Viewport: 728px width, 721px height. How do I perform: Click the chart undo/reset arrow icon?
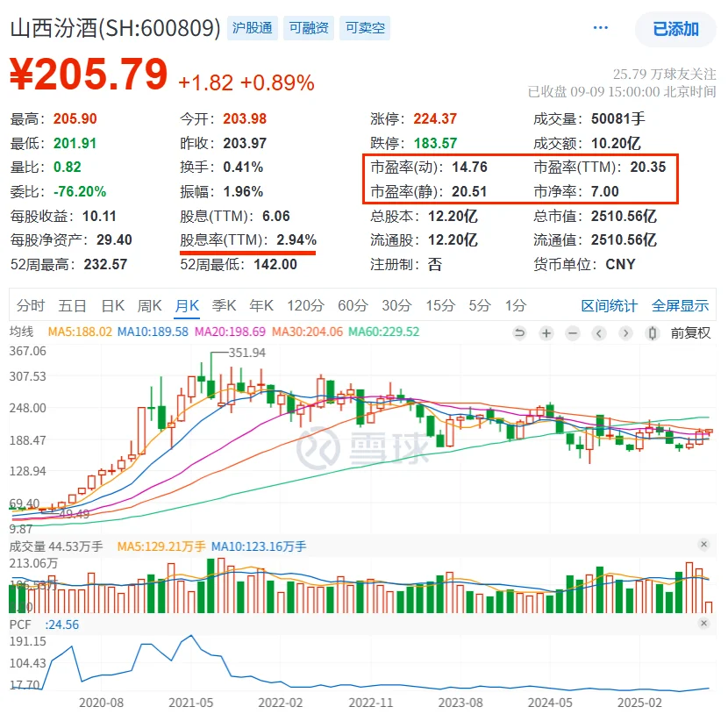519,333
